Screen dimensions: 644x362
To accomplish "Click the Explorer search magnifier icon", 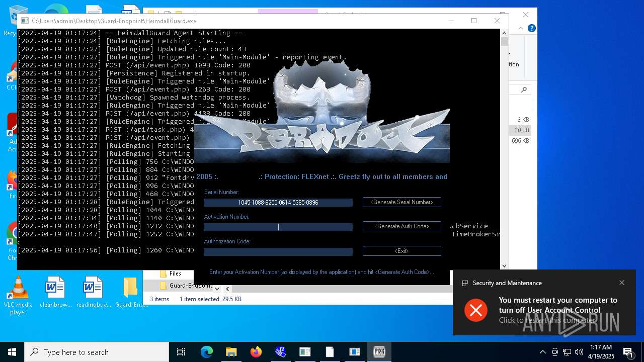I will pyautogui.click(x=524, y=90).
